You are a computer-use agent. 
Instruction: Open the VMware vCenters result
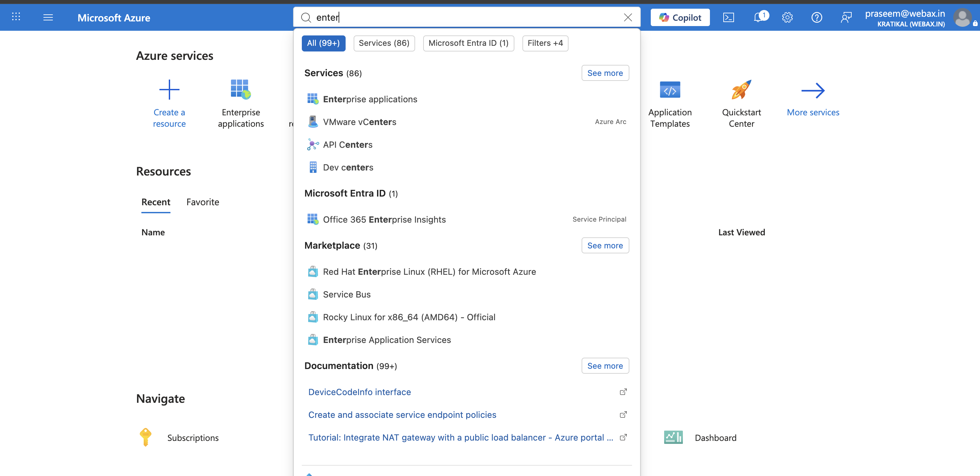tap(467, 122)
